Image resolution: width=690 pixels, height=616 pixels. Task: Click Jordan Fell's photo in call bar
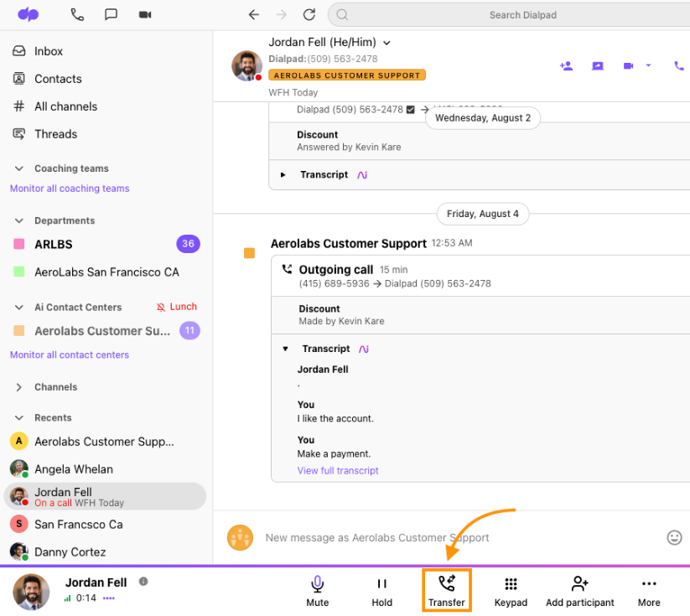coord(31,592)
